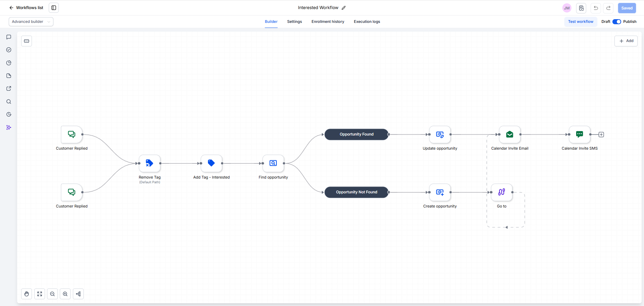This screenshot has height=306, width=644.
Task: Click the zoom in magnifier button
Action: (65, 294)
